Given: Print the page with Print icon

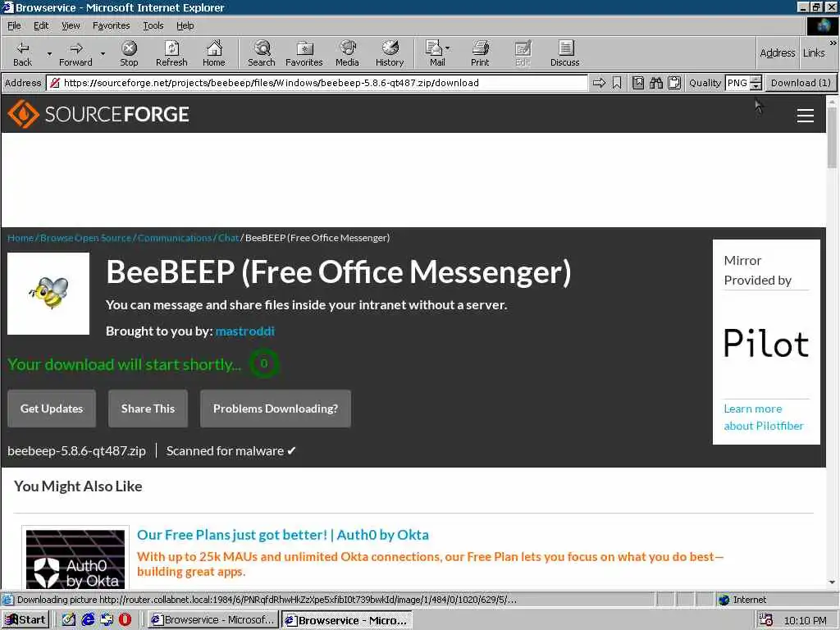Looking at the screenshot, I should point(480,53).
